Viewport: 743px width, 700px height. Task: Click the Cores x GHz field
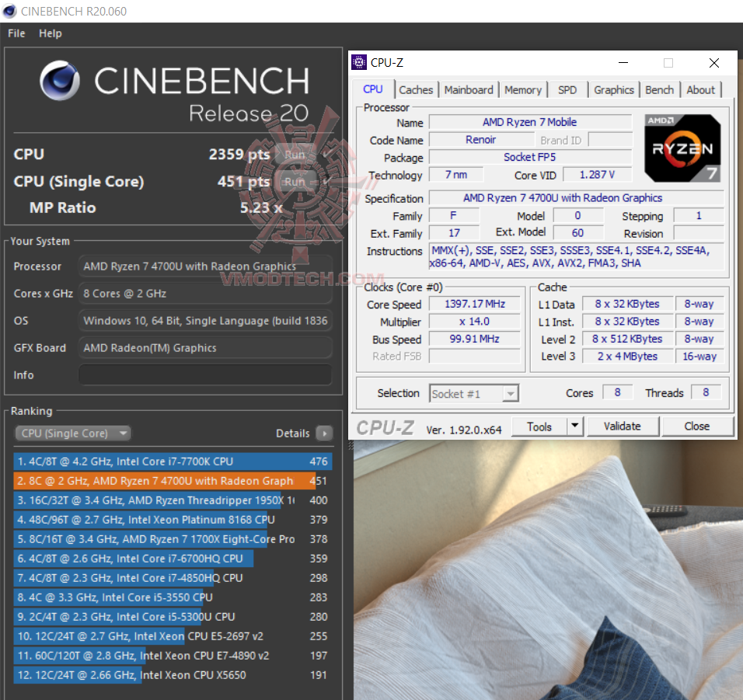tap(205, 294)
